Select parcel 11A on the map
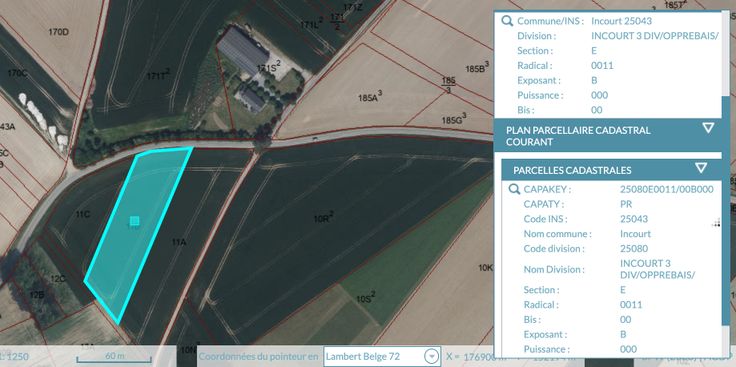Viewport: 736px width, 367px height. click(x=179, y=242)
